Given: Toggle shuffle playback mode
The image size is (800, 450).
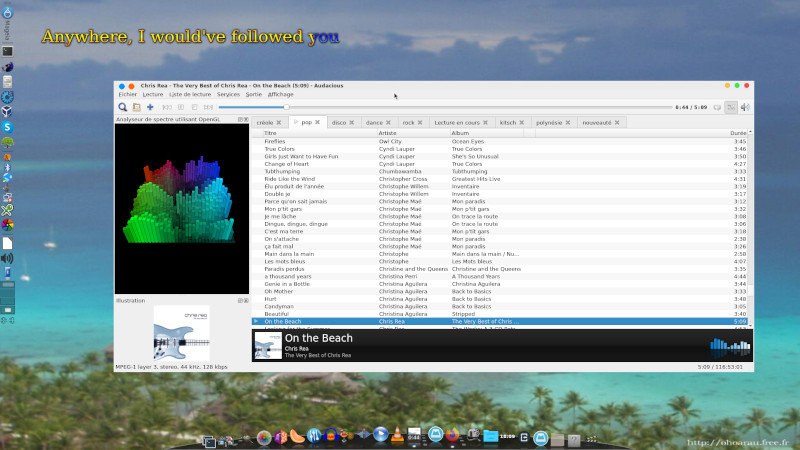Looking at the screenshot, I should [731, 107].
